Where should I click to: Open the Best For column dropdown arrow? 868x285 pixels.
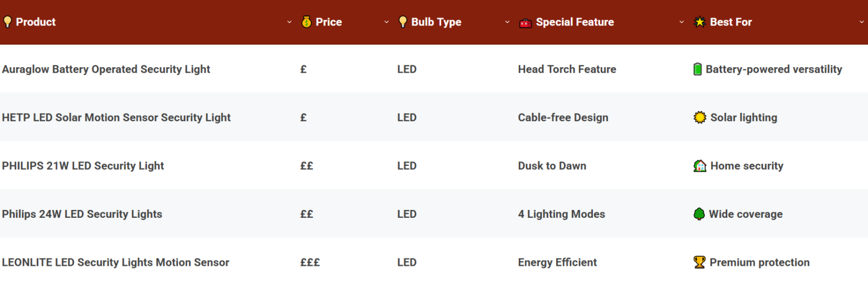tap(861, 22)
